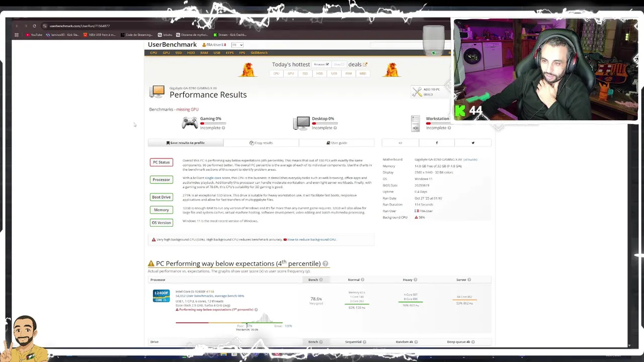Click the embed code share button
The width and height of the screenshot is (644, 362).
(400, 143)
